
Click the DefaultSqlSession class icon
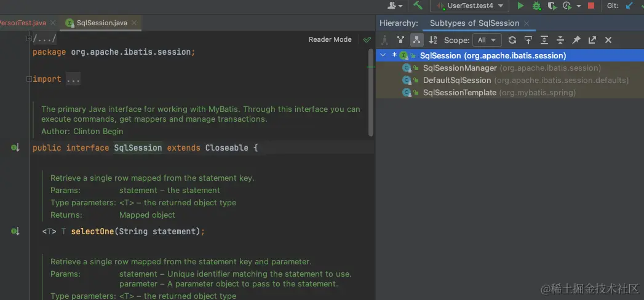click(x=407, y=81)
